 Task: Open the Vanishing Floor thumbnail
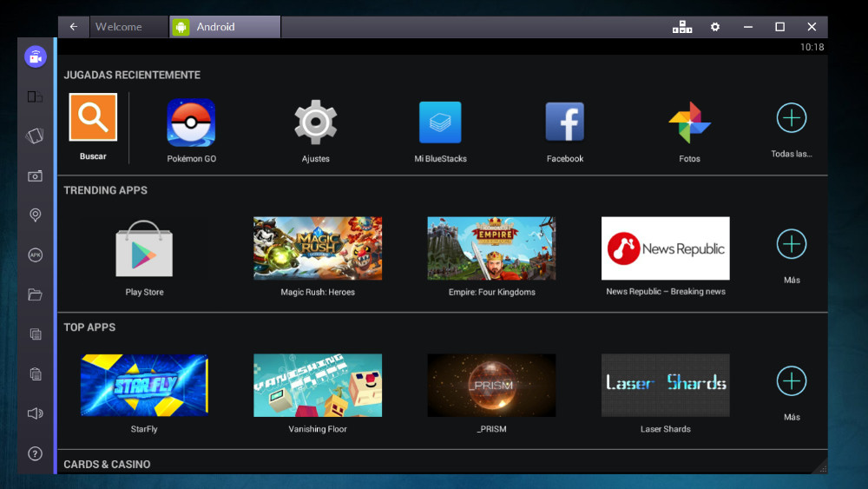[318, 386]
